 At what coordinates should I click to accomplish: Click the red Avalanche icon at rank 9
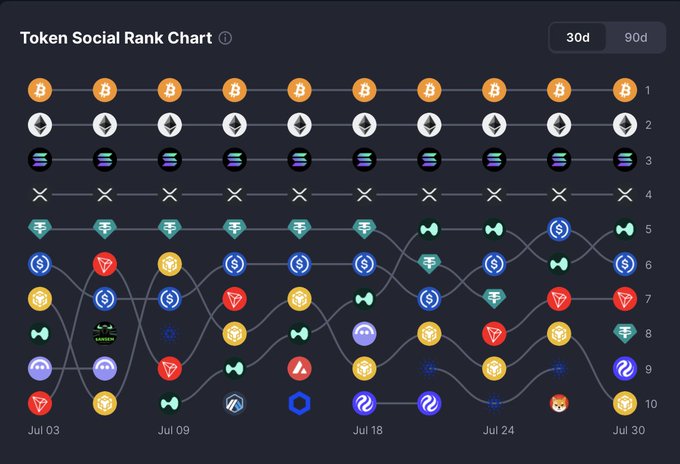point(299,369)
